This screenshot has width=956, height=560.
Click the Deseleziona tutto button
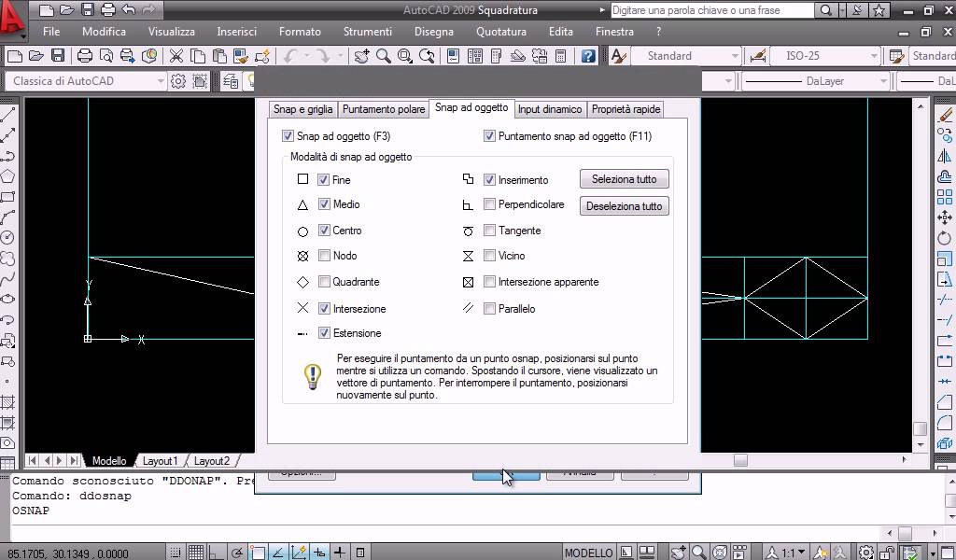625,206
